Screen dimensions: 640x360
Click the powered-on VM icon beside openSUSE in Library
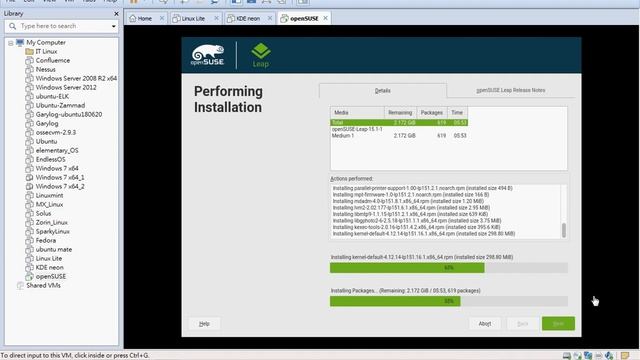point(29,276)
